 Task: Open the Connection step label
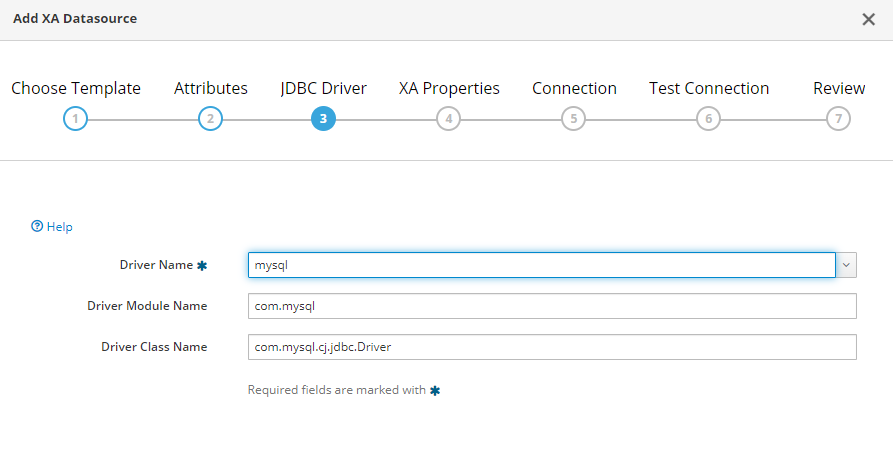click(574, 88)
